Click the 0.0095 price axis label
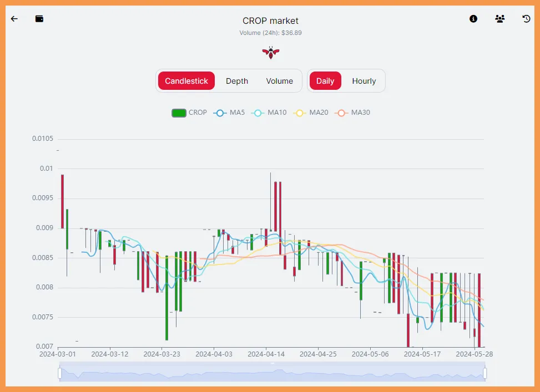The height and width of the screenshot is (392, 540). pyautogui.click(x=43, y=198)
